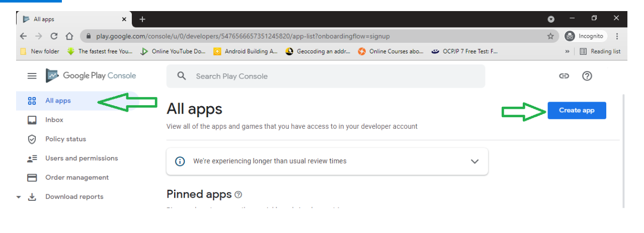Open Chrome tab search dropdown
Viewport: 644px width, 233px height.
click(551, 19)
